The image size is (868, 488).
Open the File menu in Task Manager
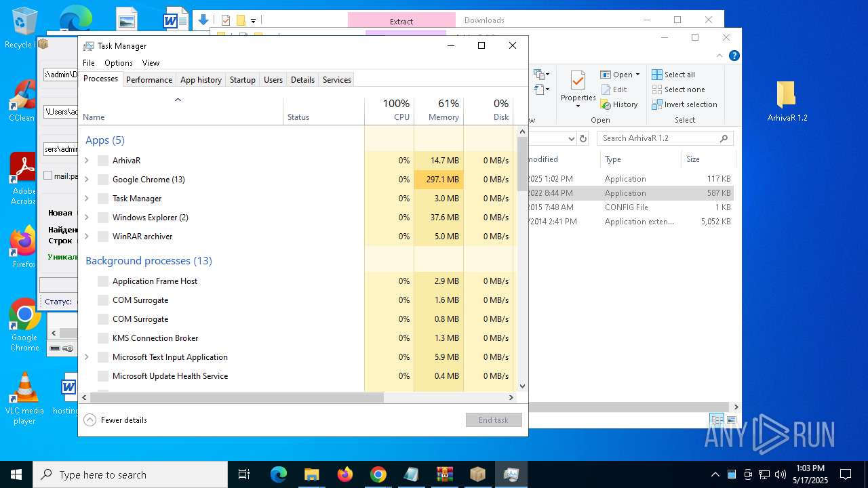click(x=89, y=62)
